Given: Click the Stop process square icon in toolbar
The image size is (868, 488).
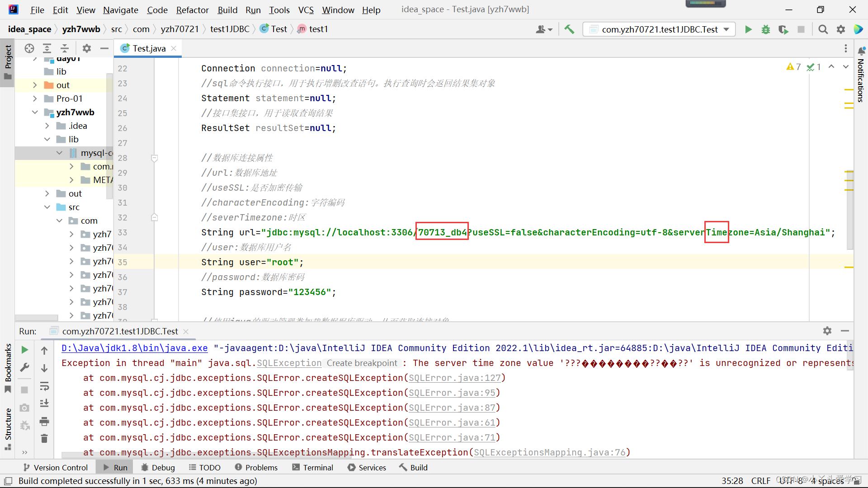Looking at the screenshot, I should (801, 29).
